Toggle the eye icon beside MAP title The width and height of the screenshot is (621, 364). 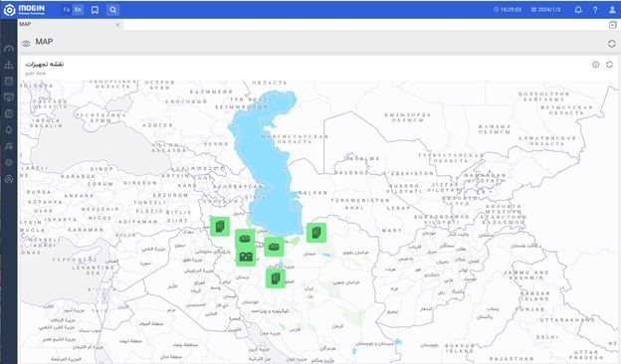click(26, 44)
